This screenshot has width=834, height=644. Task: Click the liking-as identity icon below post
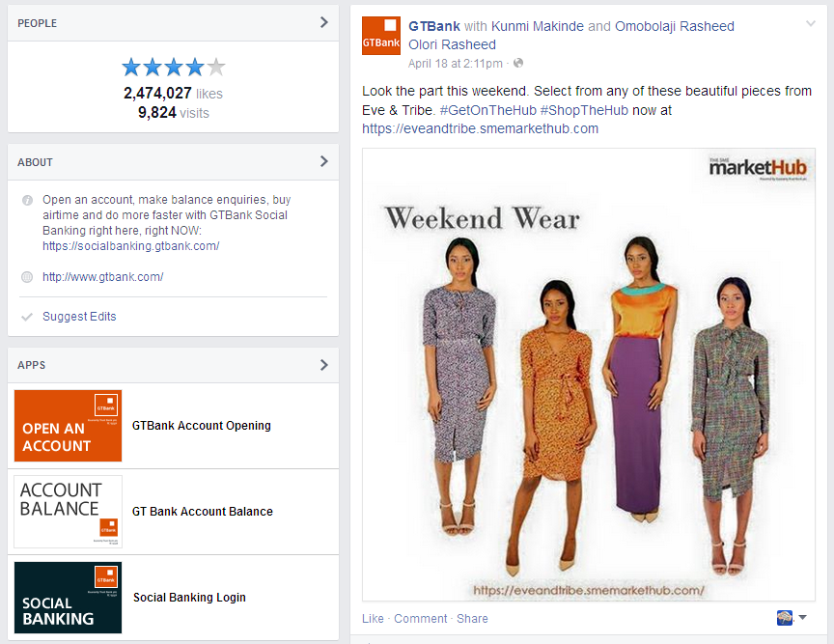[x=785, y=618]
